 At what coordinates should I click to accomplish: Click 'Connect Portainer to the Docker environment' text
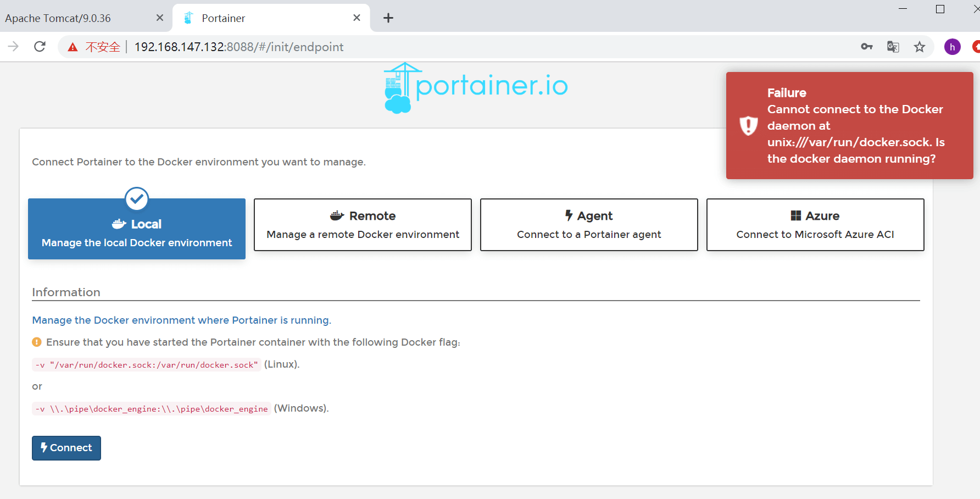(199, 162)
